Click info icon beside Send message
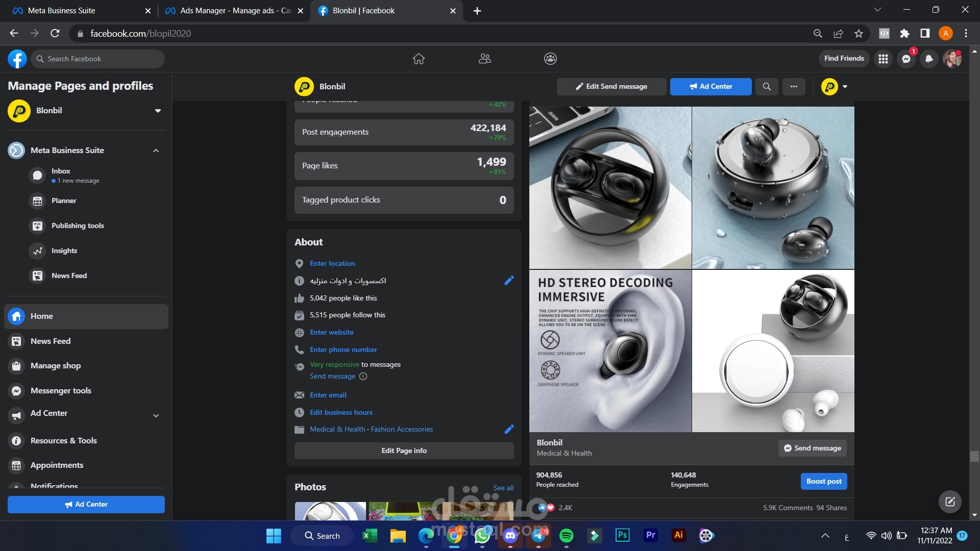The width and height of the screenshot is (980, 551). [363, 377]
